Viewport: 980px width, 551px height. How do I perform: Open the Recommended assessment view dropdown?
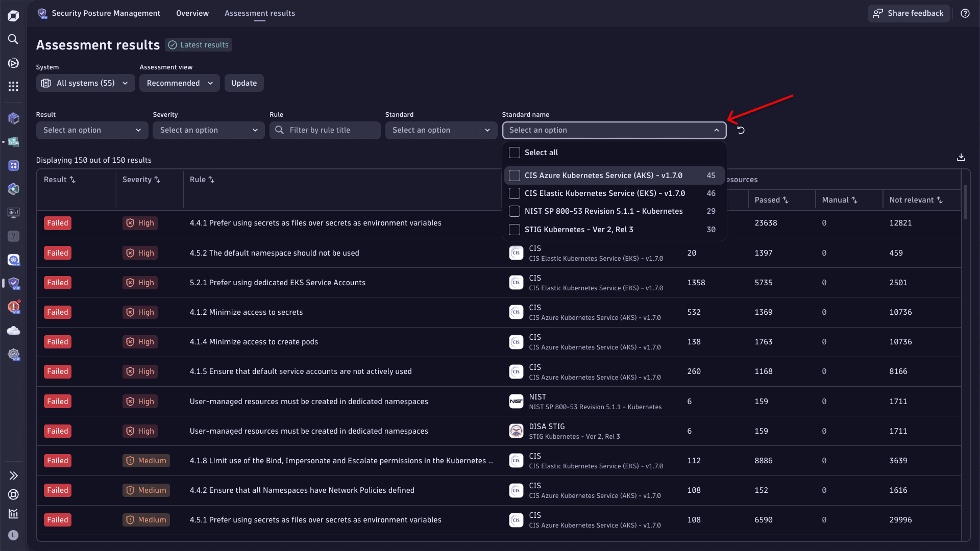click(x=179, y=83)
